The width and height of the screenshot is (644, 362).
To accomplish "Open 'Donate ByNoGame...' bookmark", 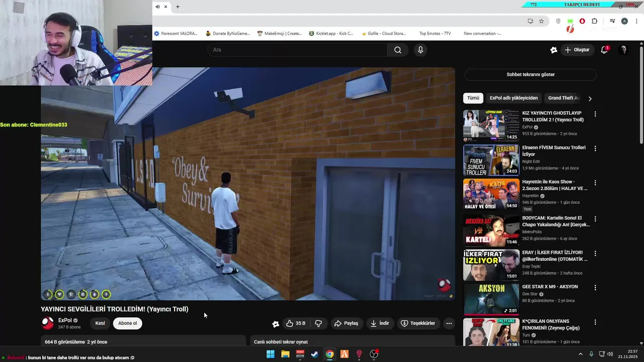I will 227,34.
